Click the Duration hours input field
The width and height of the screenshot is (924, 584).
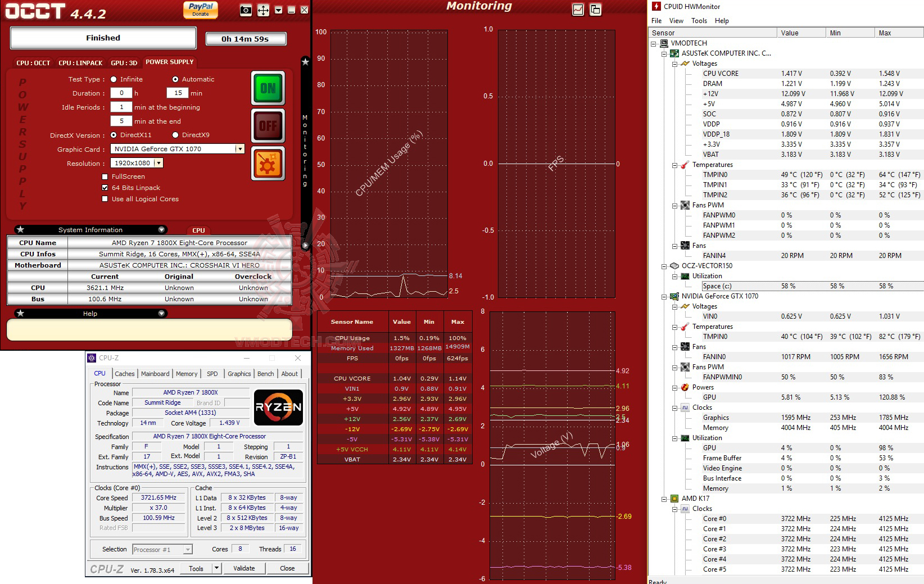[x=121, y=93]
